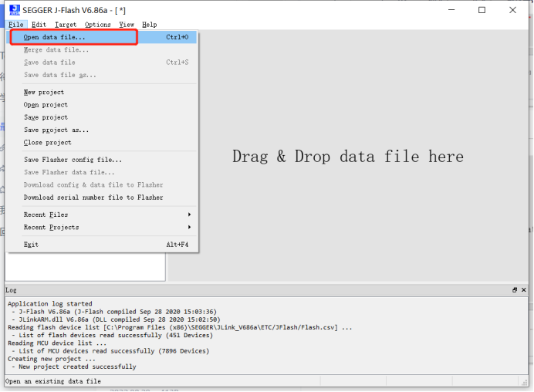Choose Exit from the File menu
This screenshot has height=392, width=534.
pos(102,245)
